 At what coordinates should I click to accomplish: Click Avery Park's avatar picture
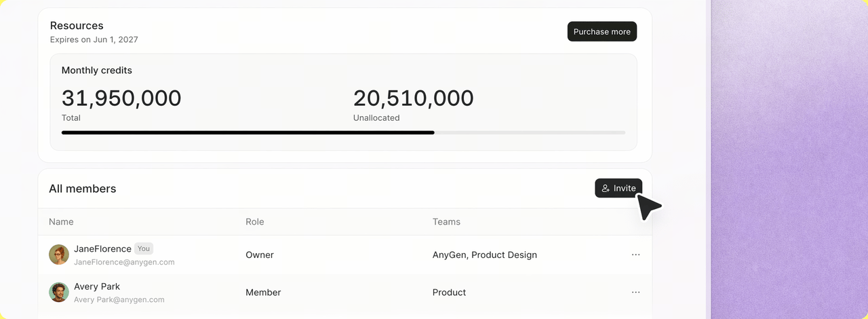point(59,293)
